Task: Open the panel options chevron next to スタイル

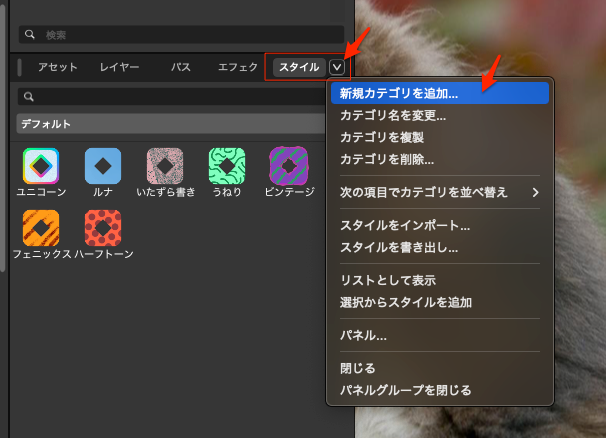Action: [337, 67]
